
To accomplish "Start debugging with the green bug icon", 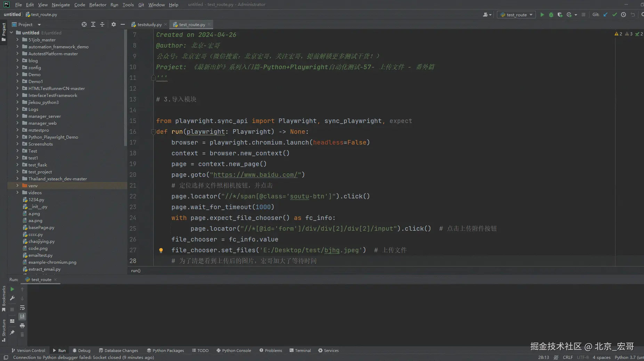I will pyautogui.click(x=551, y=15).
